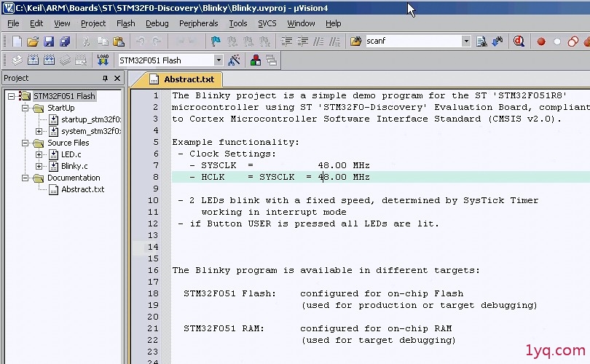The width and height of the screenshot is (590, 364).
Task: Switch to the Abstract.txt editor tab
Action: pos(182,79)
